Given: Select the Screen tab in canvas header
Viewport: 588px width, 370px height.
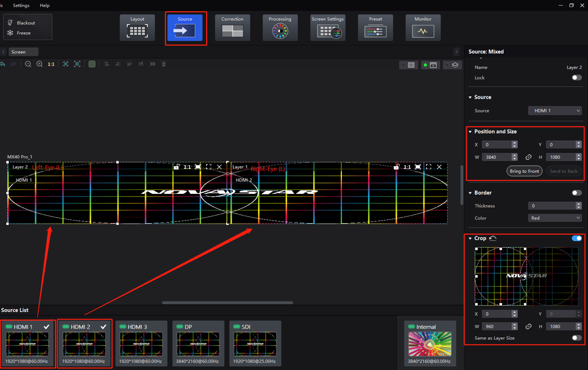Looking at the screenshot, I should point(23,52).
